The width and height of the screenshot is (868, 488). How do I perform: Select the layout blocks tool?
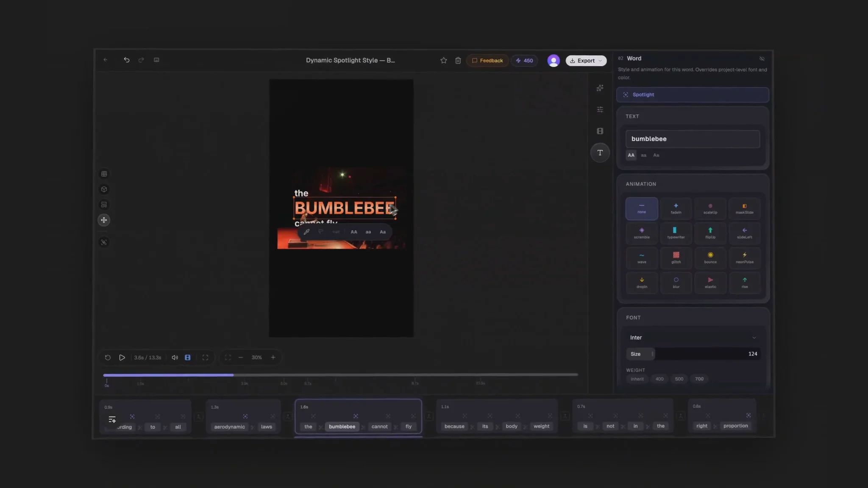pos(104,205)
